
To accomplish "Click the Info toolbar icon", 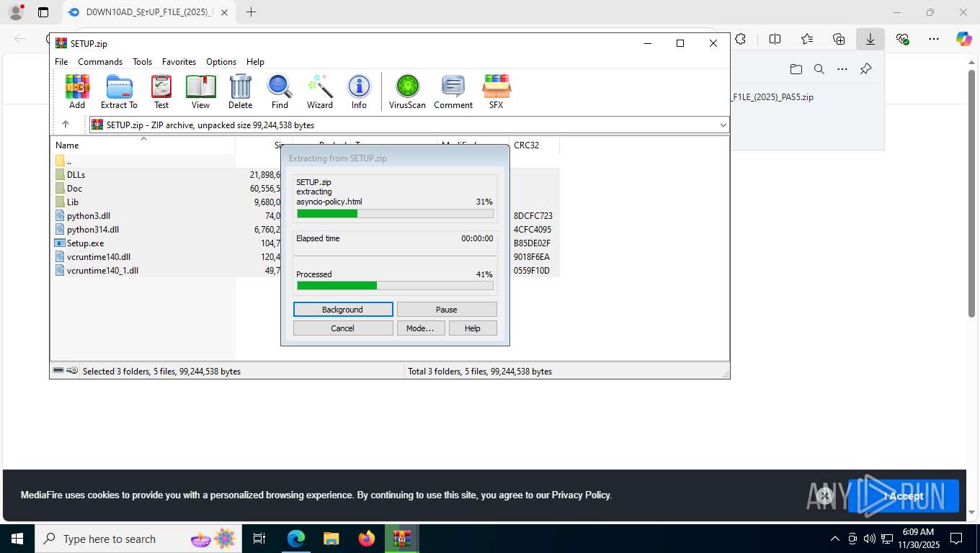I will 359,91.
